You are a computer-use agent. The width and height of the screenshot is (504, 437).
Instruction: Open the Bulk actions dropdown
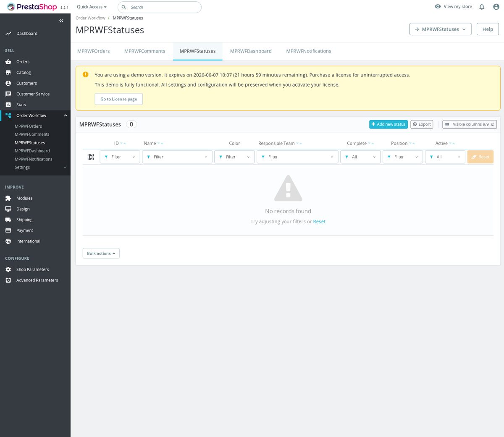[x=101, y=253]
